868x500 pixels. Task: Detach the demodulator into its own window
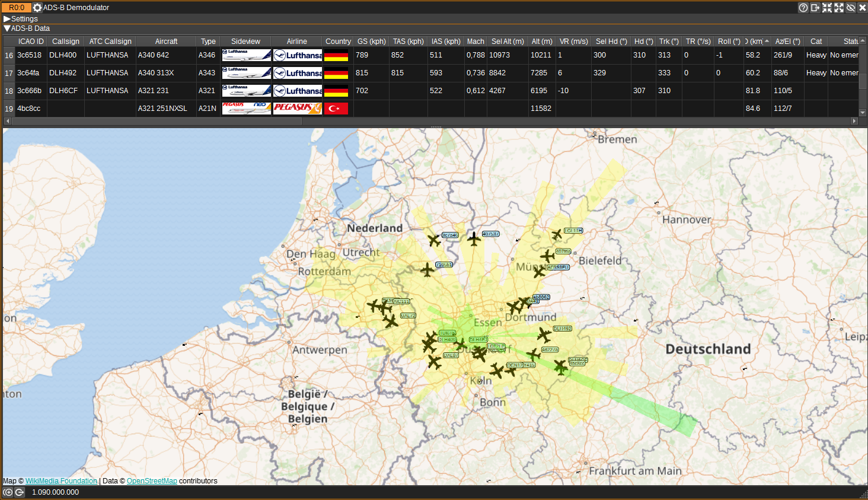(815, 8)
